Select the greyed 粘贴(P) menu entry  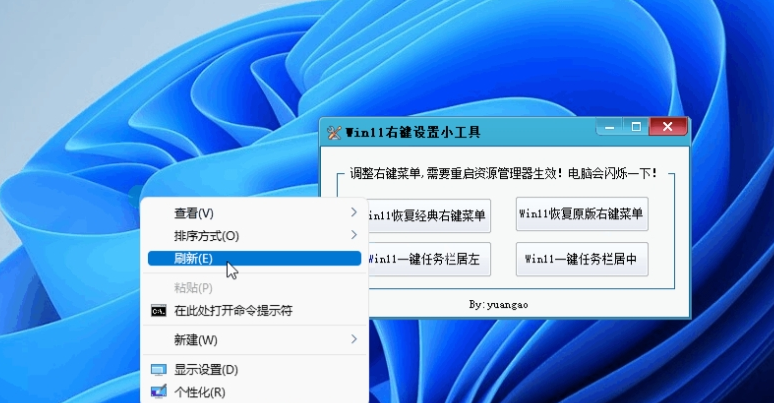[254, 287]
